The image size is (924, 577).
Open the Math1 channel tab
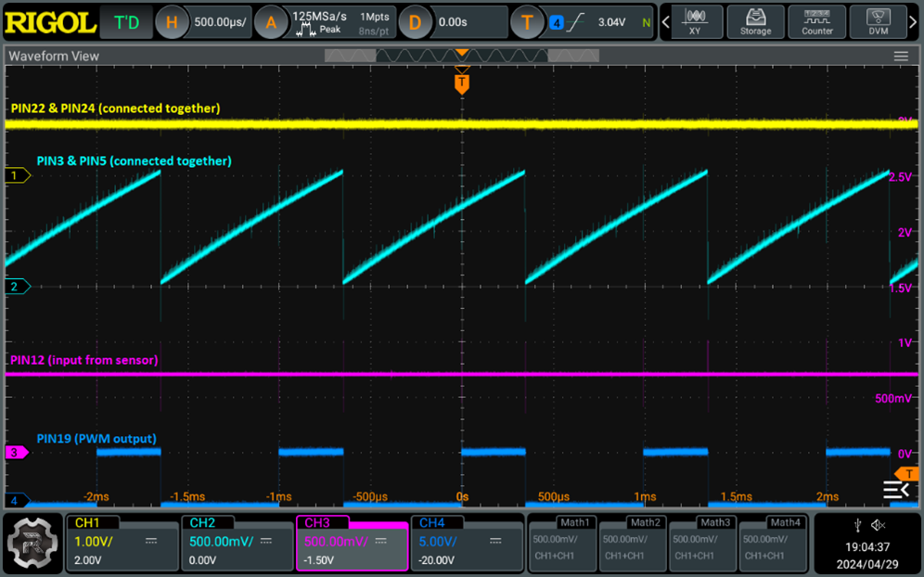563,542
